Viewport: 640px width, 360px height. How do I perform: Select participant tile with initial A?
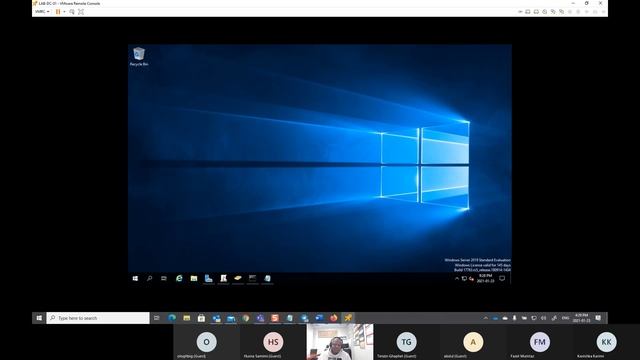473,342
